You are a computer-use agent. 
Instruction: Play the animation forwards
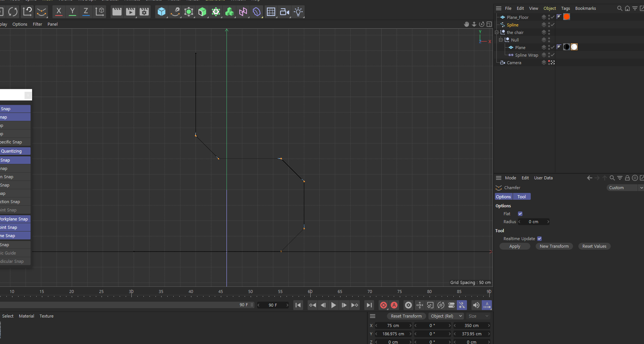(334, 305)
